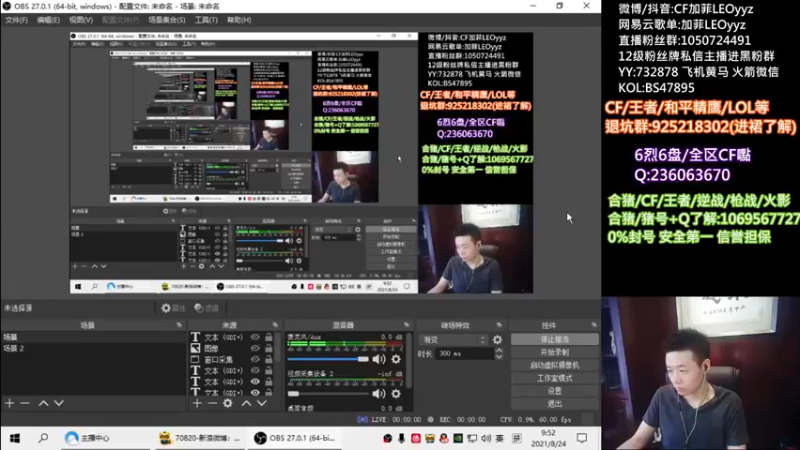Remove selected scene with minus icon

click(25, 403)
